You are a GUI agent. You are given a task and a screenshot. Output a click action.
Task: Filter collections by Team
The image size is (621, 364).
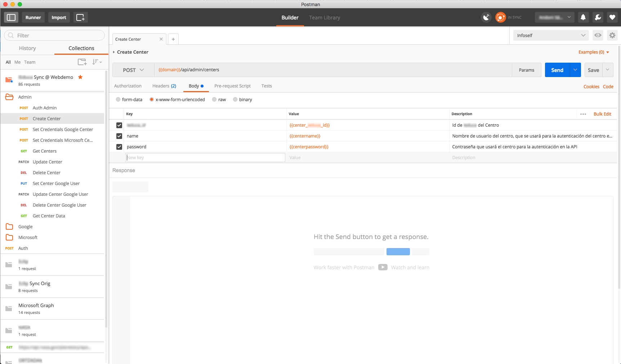(30, 62)
